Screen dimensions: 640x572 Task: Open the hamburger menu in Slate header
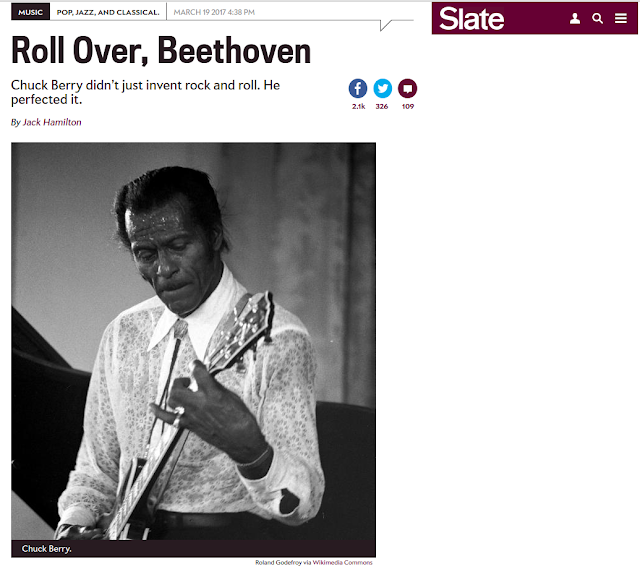coord(620,18)
